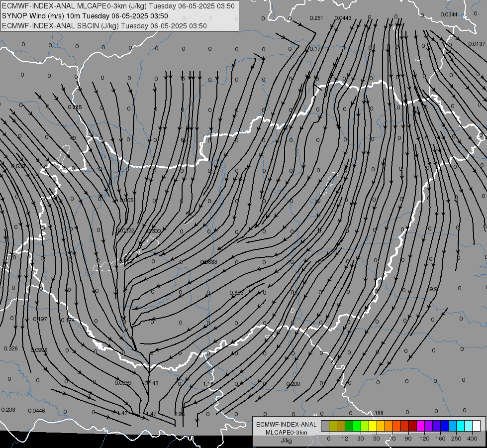Select the header line 'SYNOP Wind (m/s) 10m'
487x448 pixels.
41,16
